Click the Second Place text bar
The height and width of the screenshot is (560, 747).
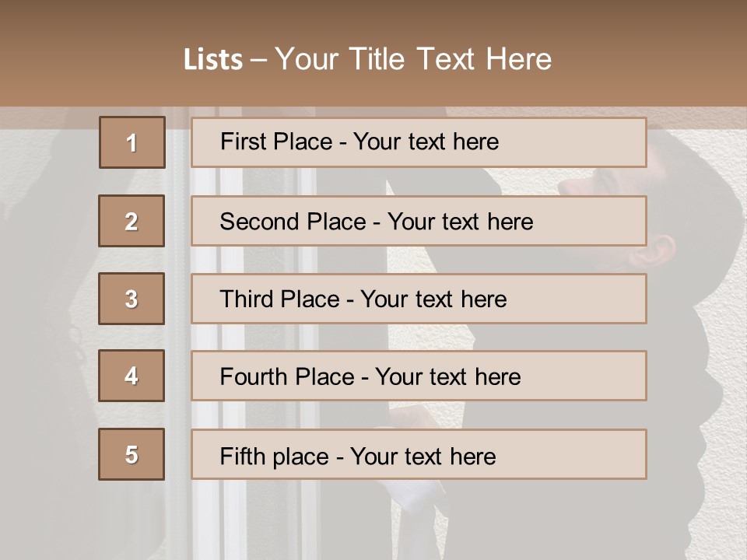pos(419,221)
